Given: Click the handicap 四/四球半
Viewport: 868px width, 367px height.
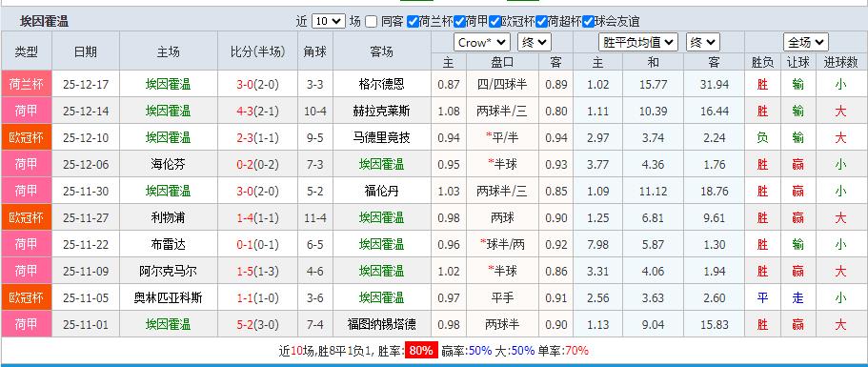Looking at the screenshot, I should click(502, 84).
